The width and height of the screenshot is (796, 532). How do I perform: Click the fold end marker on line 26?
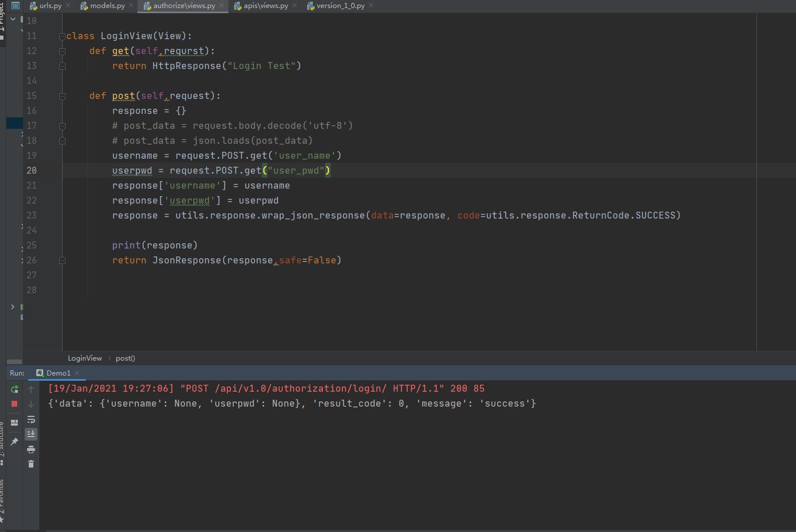click(x=62, y=261)
